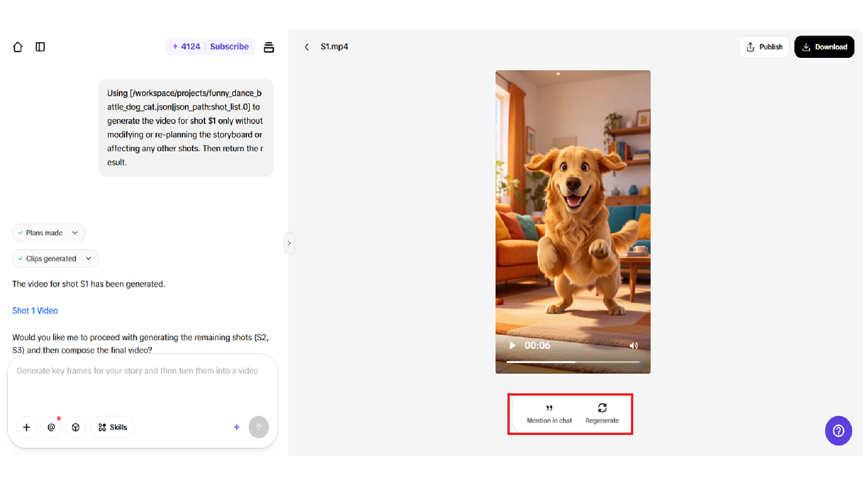Publish the video

(764, 47)
